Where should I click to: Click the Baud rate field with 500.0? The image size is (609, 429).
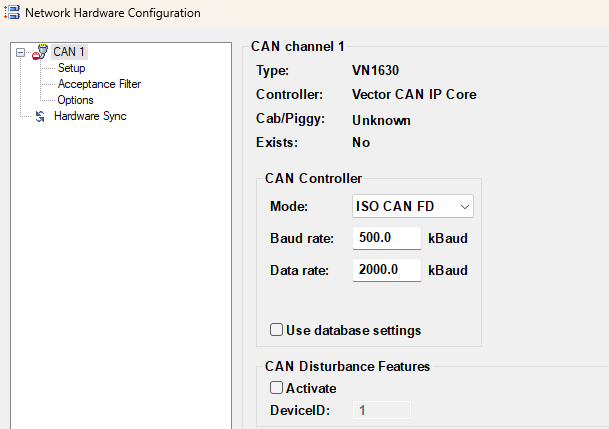click(x=386, y=238)
